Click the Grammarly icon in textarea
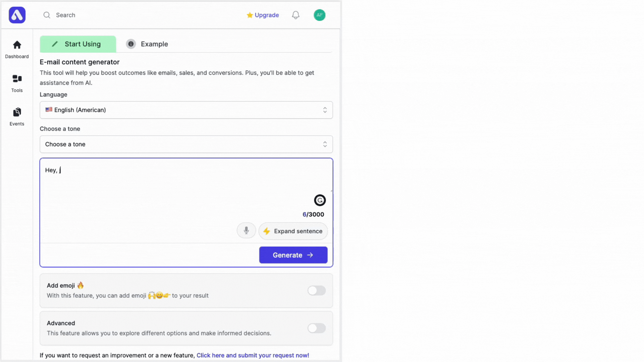Viewport: 644px width, 362px height. coord(320,200)
